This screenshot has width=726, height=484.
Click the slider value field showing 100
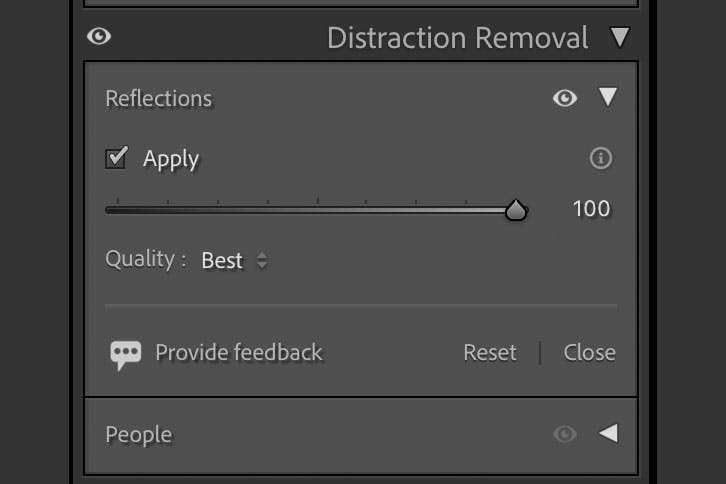[591, 209]
